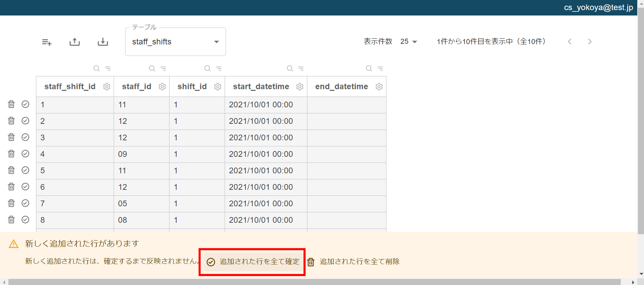644x285 pixels.
Task: Delete row with staff_shift_id 3
Action: [x=11, y=137]
